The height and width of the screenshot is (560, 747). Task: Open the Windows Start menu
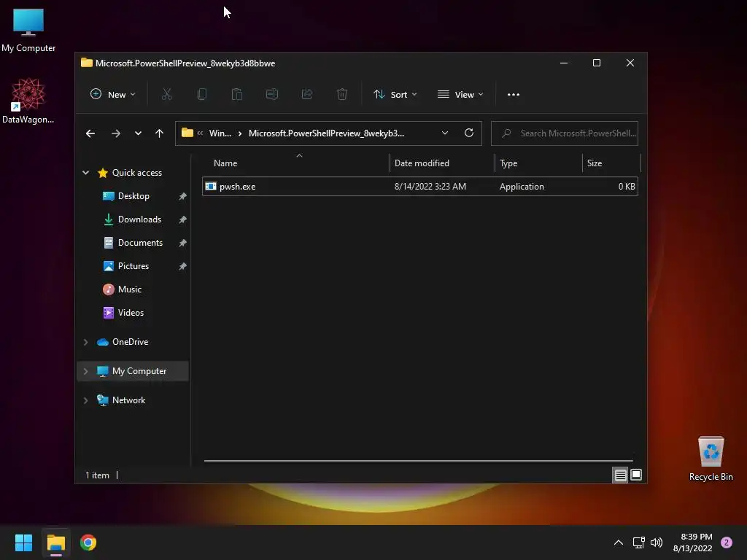(23, 542)
